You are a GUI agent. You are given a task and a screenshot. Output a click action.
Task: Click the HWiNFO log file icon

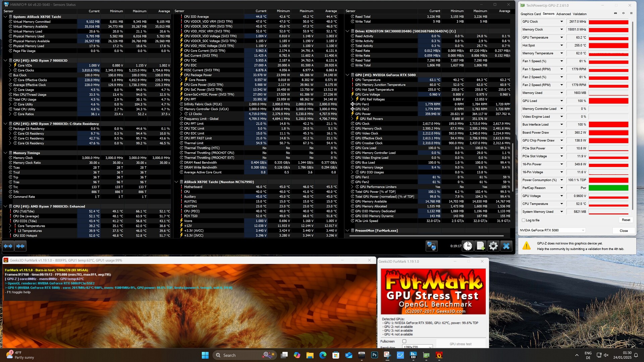pyautogui.click(x=480, y=246)
